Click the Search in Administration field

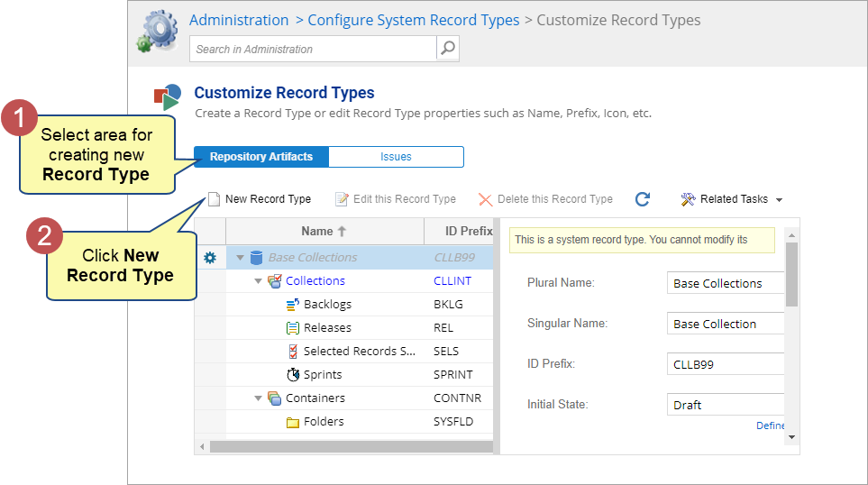pos(313,49)
